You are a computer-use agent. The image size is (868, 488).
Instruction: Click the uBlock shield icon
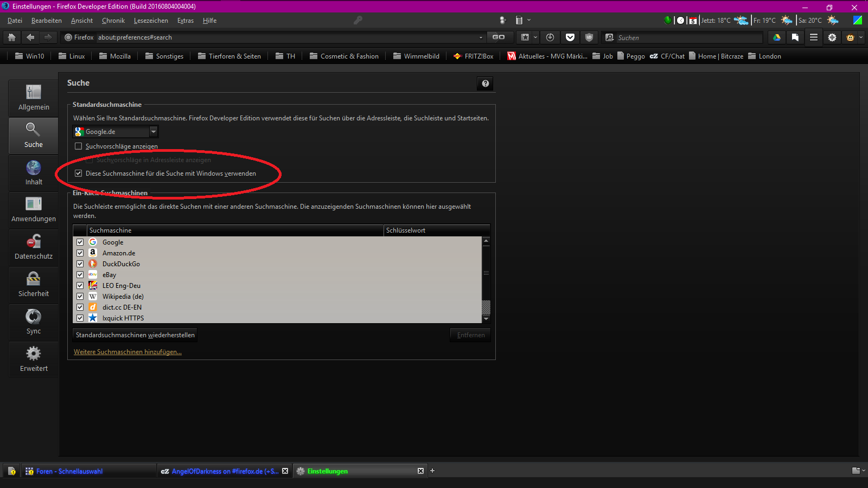coord(589,37)
